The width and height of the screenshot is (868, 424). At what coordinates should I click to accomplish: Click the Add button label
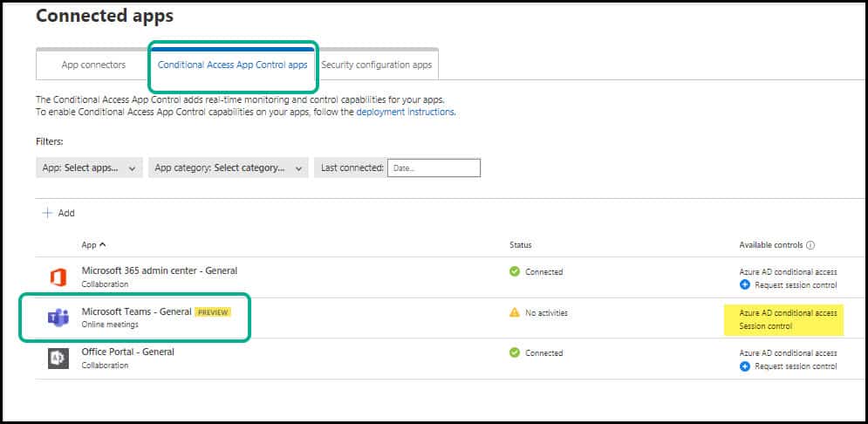[66, 213]
